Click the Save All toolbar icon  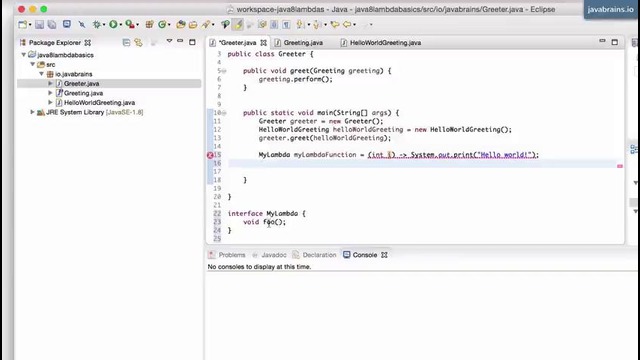(x=52, y=24)
